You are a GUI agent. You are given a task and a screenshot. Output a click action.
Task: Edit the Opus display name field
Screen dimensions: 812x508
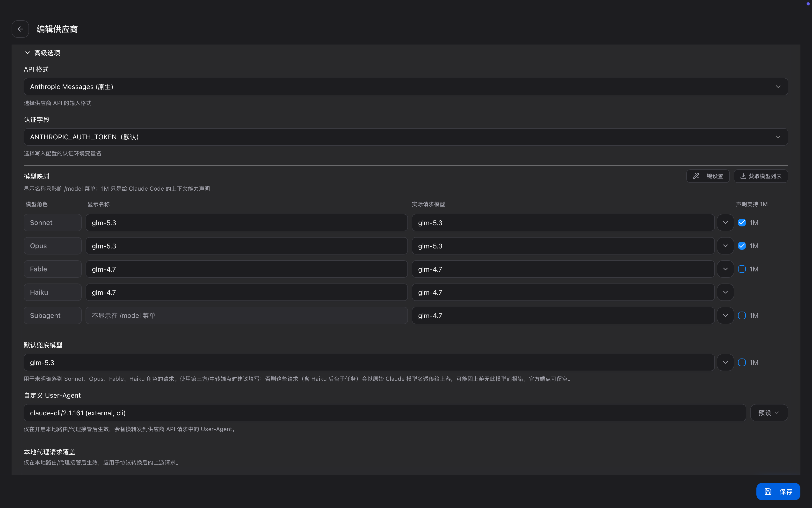246,246
